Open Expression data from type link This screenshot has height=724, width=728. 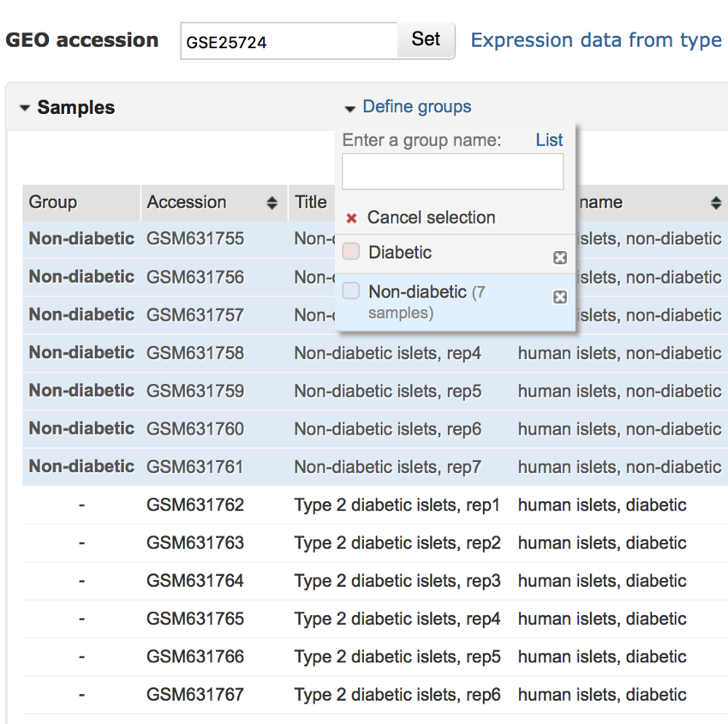[596, 40]
